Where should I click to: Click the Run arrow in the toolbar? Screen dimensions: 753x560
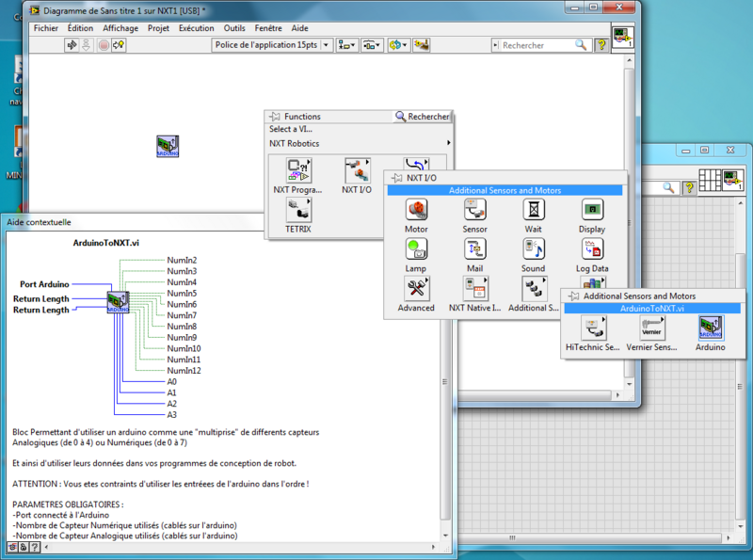[x=72, y=45]
